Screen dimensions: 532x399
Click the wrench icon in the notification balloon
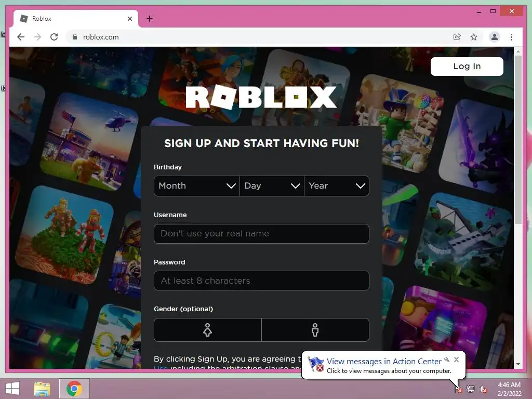(447, 360)
